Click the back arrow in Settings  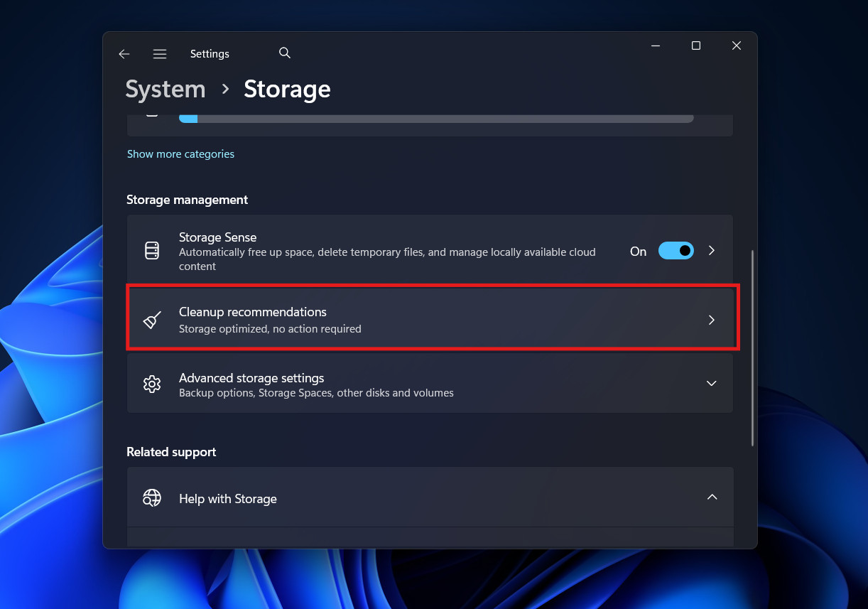tap(124, 53)
